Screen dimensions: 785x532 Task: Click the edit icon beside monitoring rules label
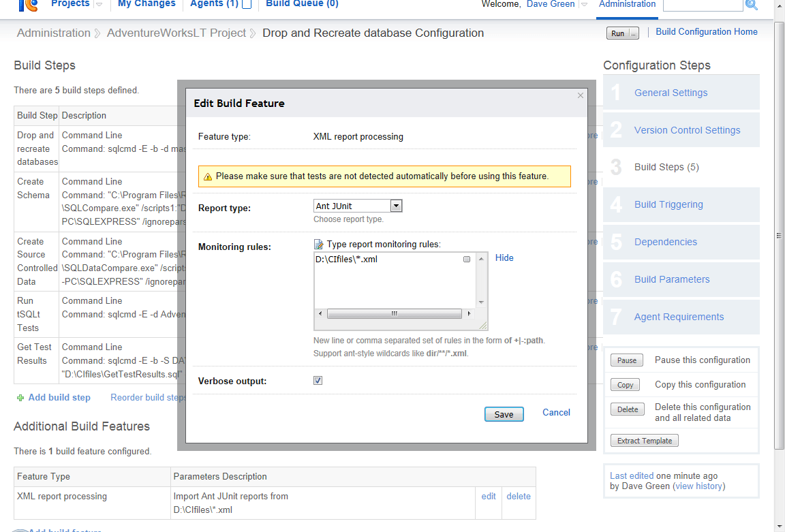[x=318, y=245]
